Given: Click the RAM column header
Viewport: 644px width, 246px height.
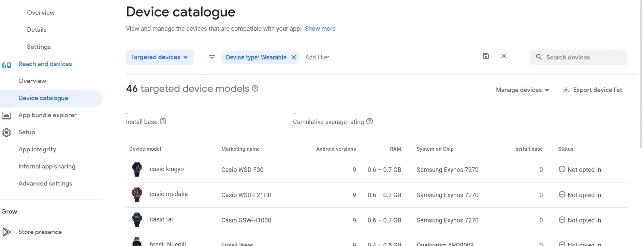Looking at the screenshot, I should point(396,149).
